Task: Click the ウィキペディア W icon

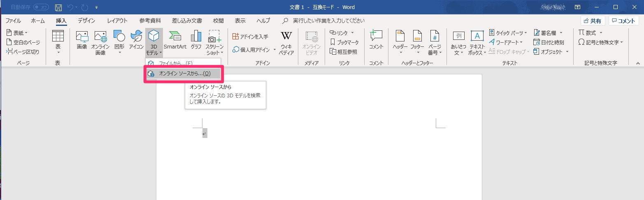Action: point(286,43)
